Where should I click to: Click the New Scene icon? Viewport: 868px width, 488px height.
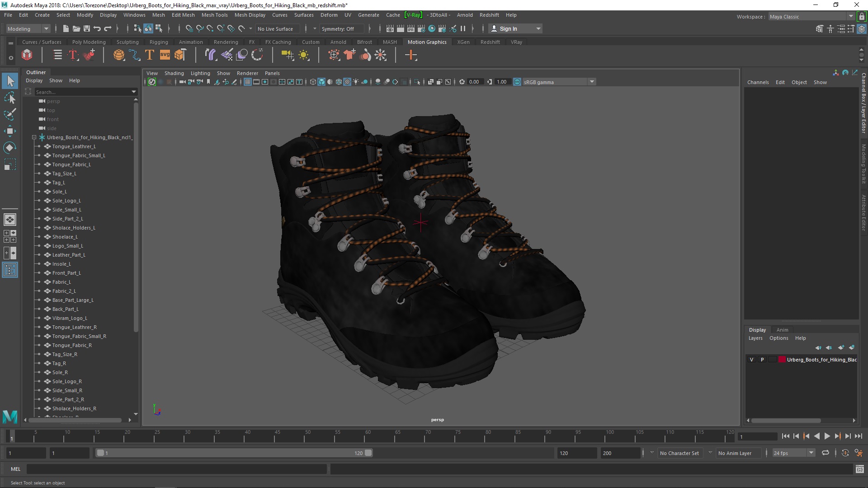coord(66,28)
